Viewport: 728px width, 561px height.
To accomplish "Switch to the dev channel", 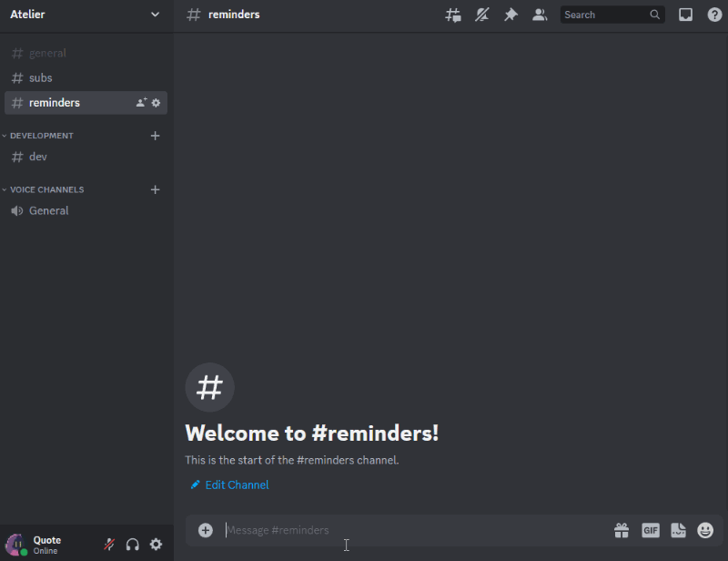I will (38, 157).
